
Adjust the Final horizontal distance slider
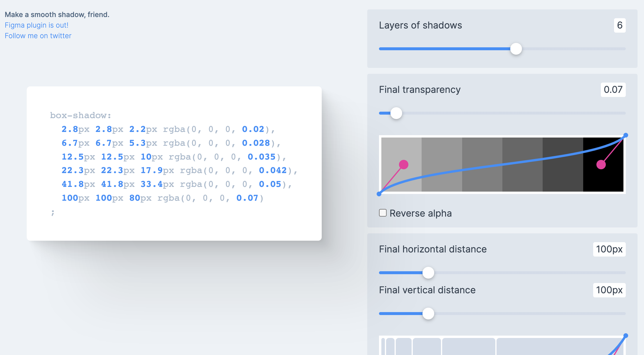429,273
